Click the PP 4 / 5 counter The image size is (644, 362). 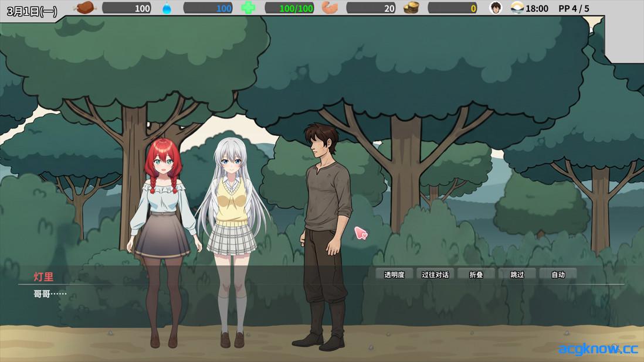point(574,8)
